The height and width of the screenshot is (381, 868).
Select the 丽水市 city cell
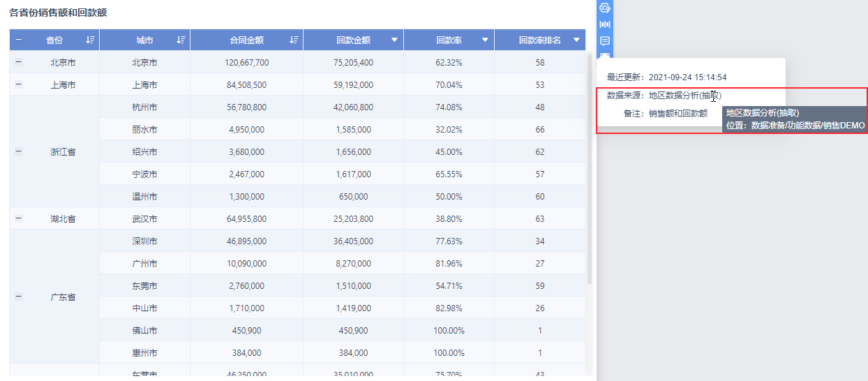[x=144, y=129]
